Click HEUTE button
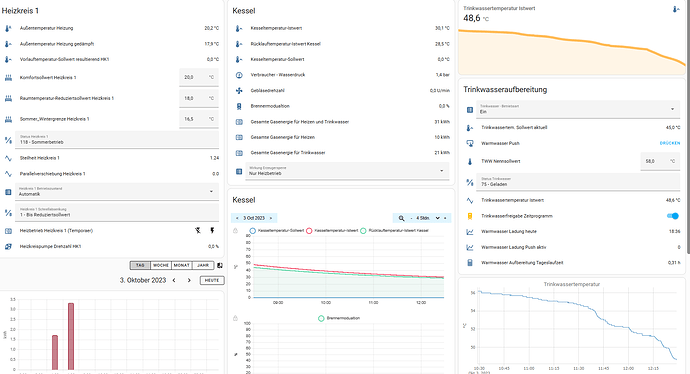The height and width of the screenshot is (374, 690). (212, 280)
